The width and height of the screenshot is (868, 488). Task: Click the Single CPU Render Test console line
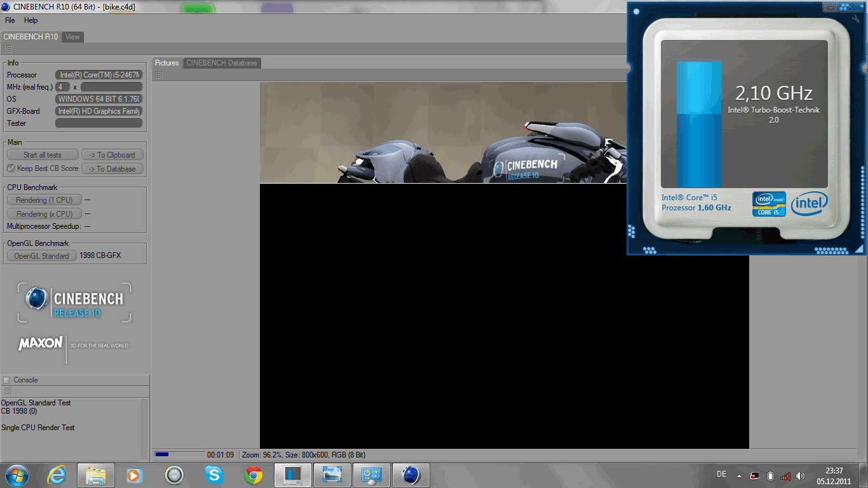pyautogui.click(x=38, y=428)
